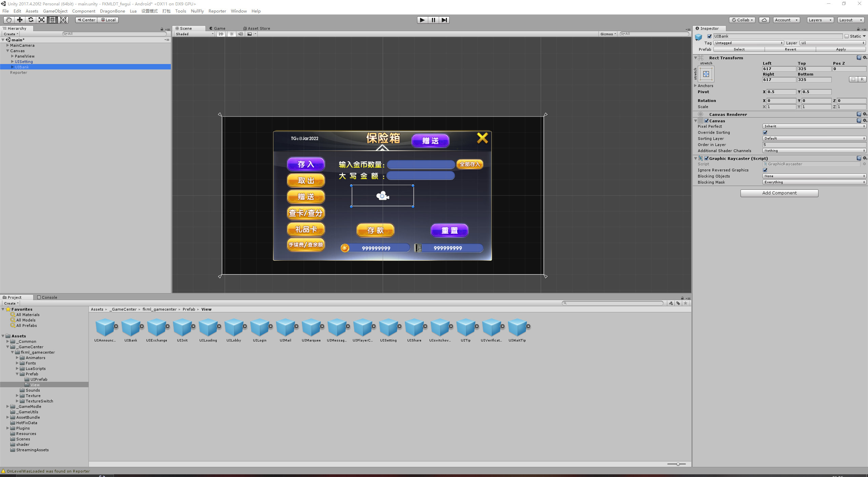Screen dimensions: 868x477
Task: Click the prefab Apply button
Action: click(x=841, y=49)
